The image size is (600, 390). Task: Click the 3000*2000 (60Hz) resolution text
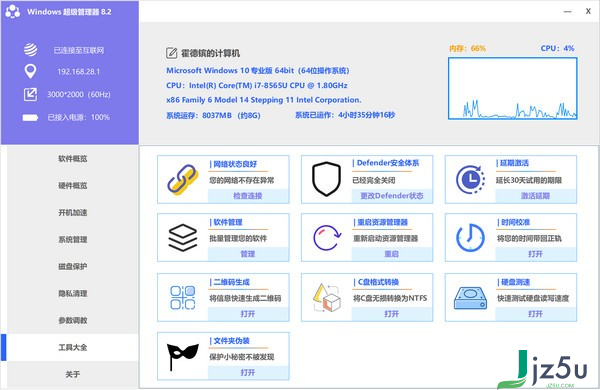coord(78,94)
